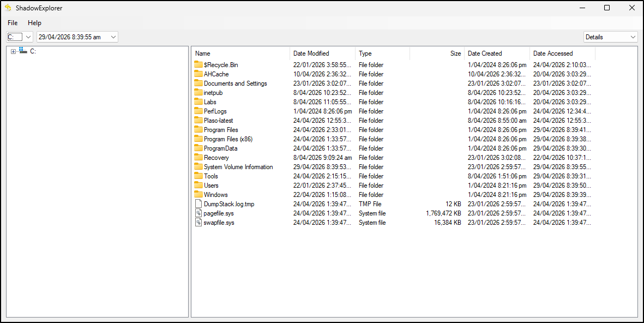Click PerfLogs' 1/04/2024 8:26:06 pm modified date
Viewport: 644px width, 323px height.
(322, 111)
